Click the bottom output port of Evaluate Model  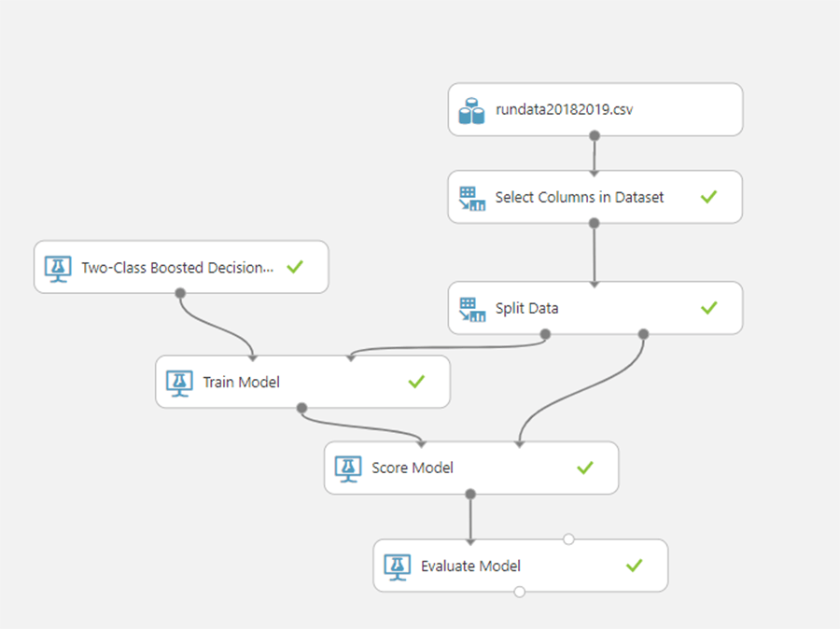point(520,592)
